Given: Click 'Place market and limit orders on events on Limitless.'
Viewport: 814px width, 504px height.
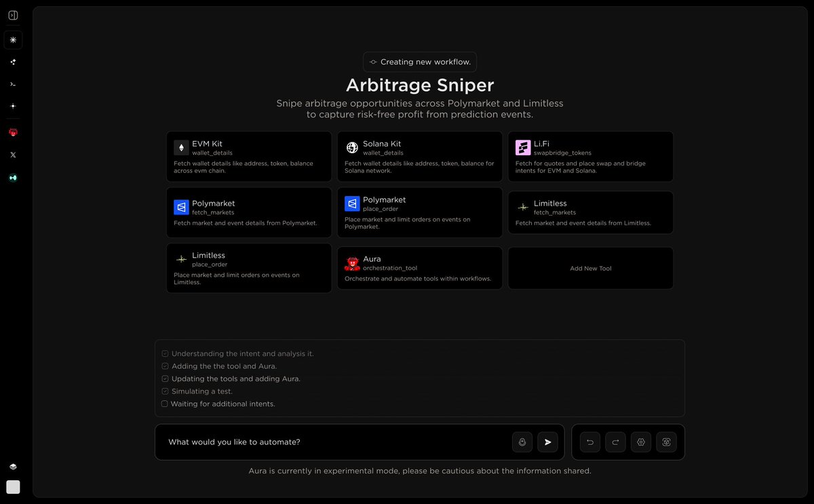Looking at the screenshot, I should 237,279.
